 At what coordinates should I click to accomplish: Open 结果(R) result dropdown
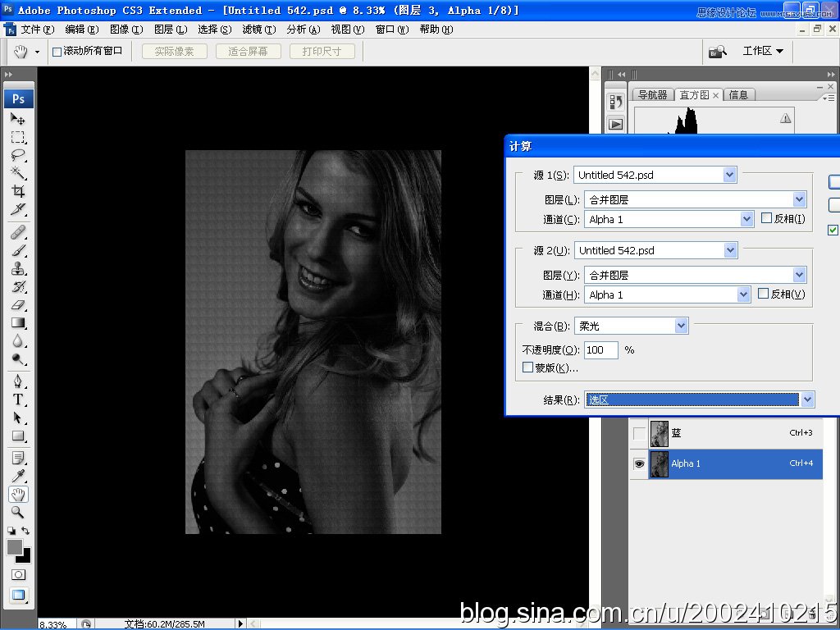pos(807,399)
